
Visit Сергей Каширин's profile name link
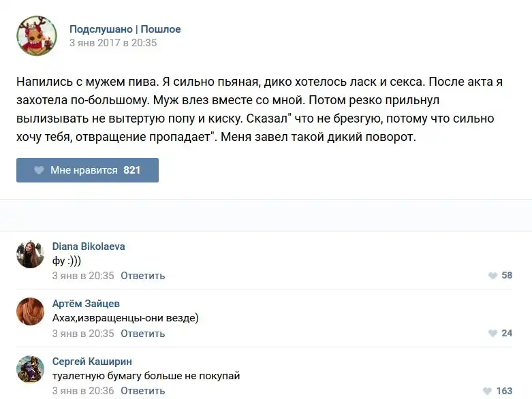pos(92,362)
